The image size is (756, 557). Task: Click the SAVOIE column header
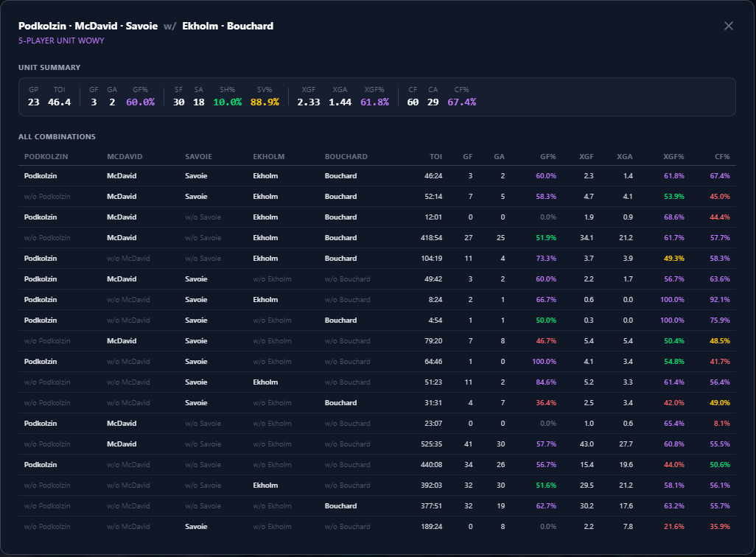(x=199, y=157)
